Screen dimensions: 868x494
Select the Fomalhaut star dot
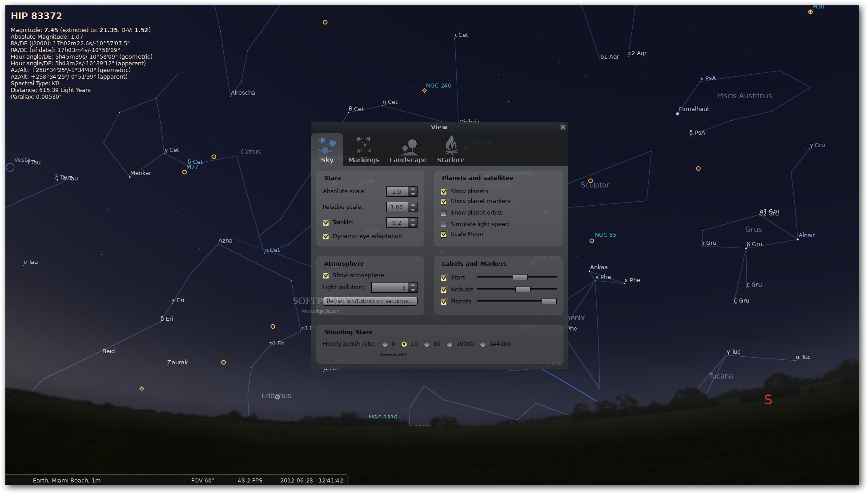(677, 114)
